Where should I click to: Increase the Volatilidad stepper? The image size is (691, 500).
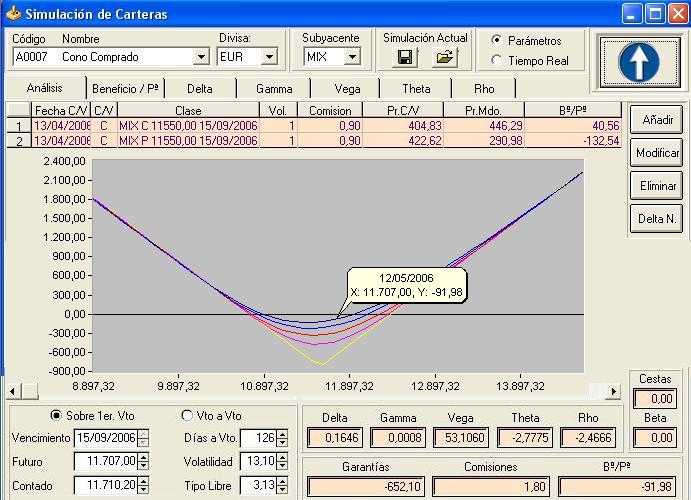coord(282,457)
